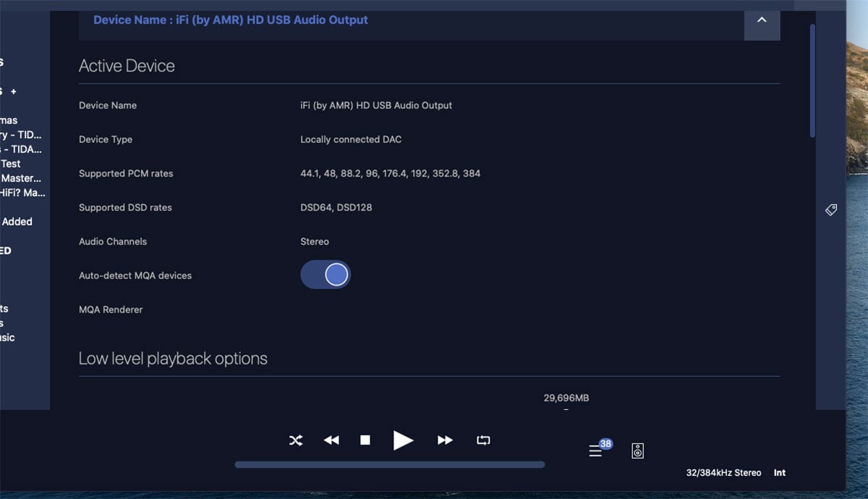
Task: Click the plus icon in sidebar
Action: [13, 91]
